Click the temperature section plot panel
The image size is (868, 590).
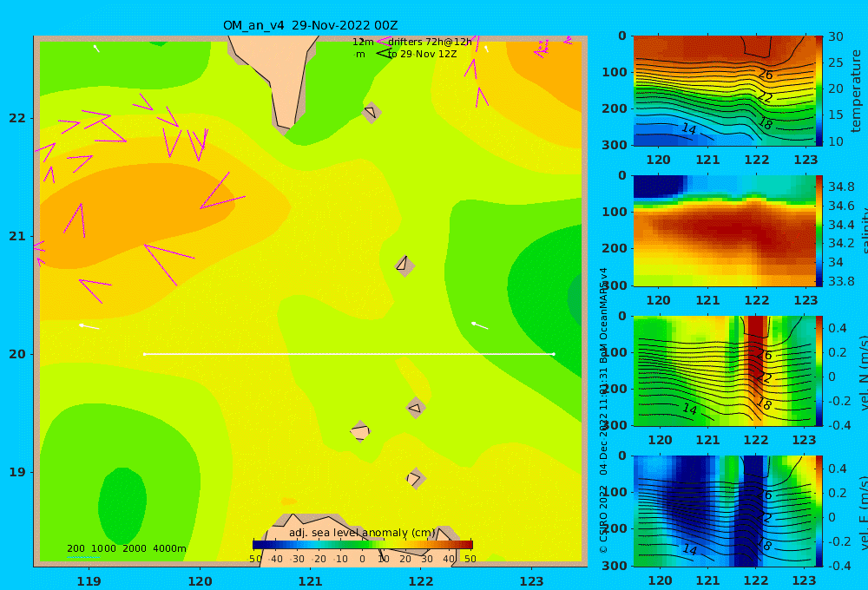click(724, 91)
